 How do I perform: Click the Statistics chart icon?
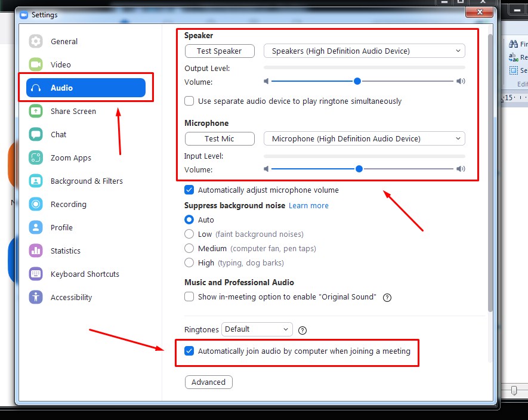36,251
